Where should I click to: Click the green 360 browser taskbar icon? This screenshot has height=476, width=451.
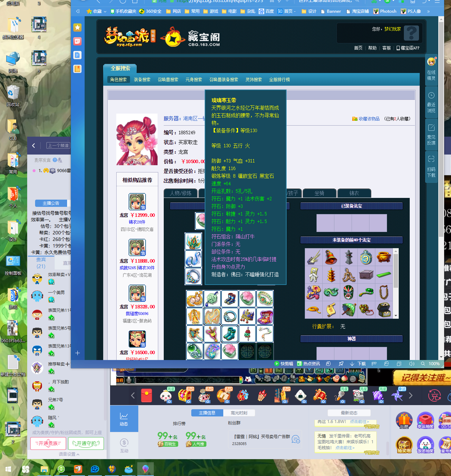click(x=61, y=469)
